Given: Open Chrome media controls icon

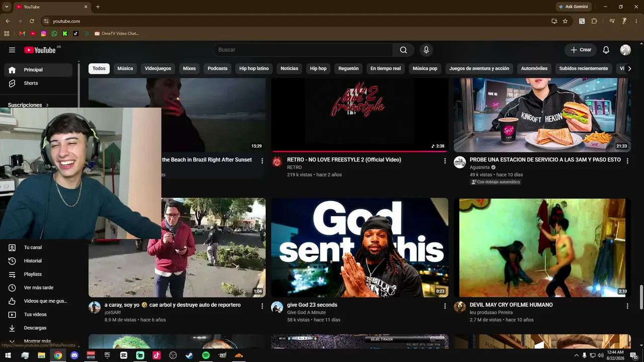Looking at the screenshot, I should click(612, 21).
